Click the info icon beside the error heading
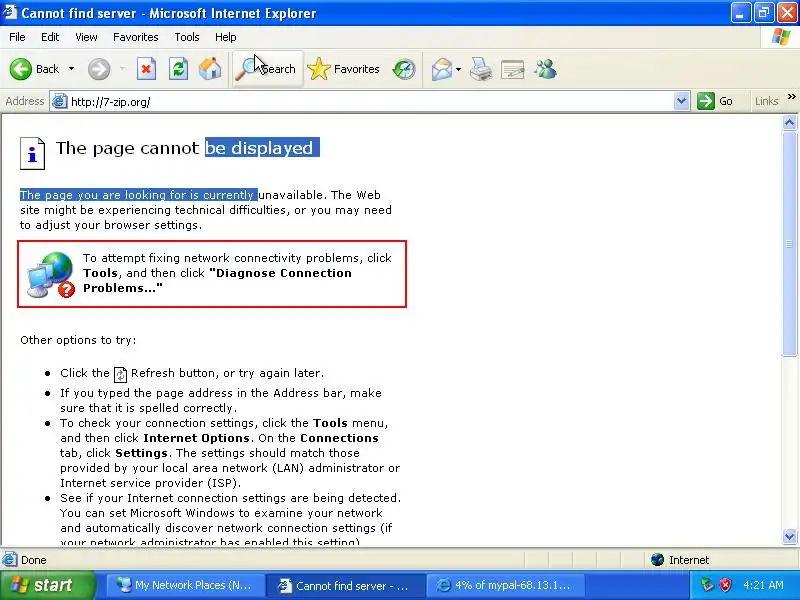The image size is (800, 600). pos(33,153)
